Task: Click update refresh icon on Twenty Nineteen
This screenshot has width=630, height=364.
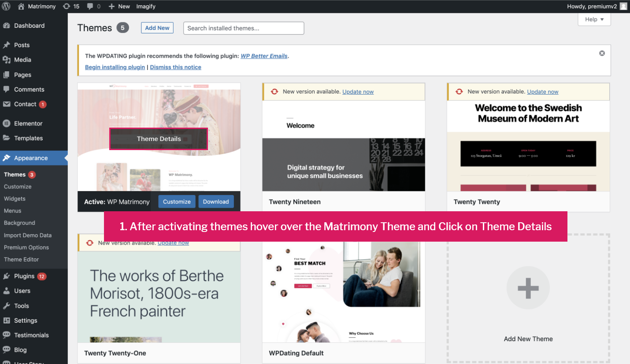Action: [x=274, y=92]
